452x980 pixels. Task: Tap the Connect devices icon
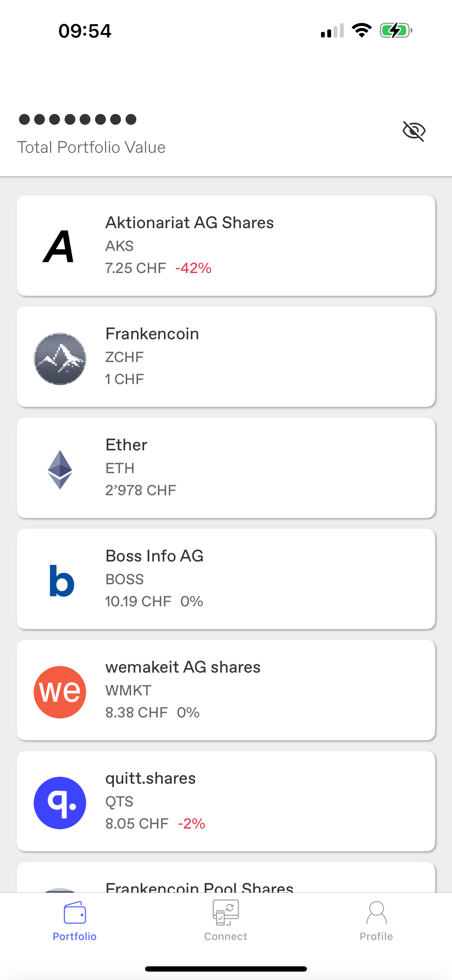pos(226,912)
